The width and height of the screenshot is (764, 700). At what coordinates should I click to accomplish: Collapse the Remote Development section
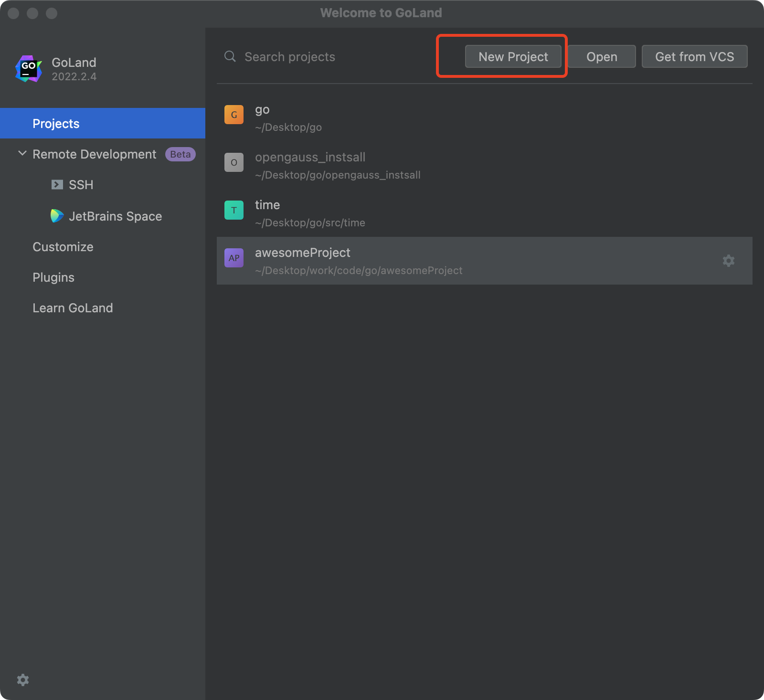click(22, 154)
